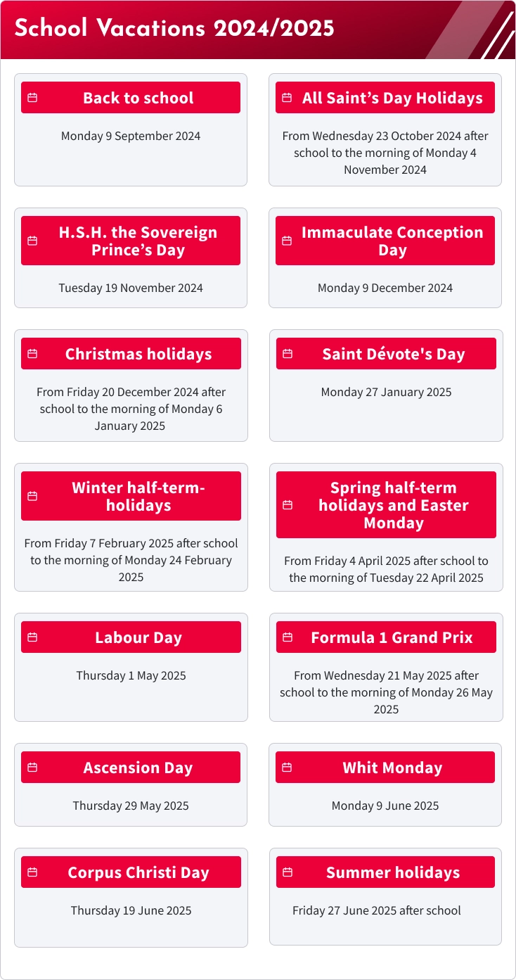This screenshot has height=980, width=516.
Task: Select the Formula 1 Grand Prix header
Action: click(x=386, y=637)
